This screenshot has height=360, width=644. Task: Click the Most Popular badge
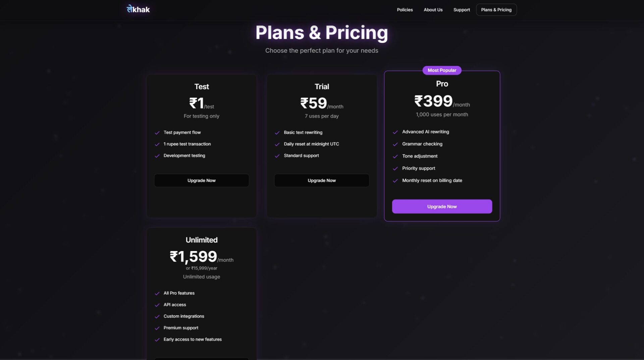pos(442,70)
